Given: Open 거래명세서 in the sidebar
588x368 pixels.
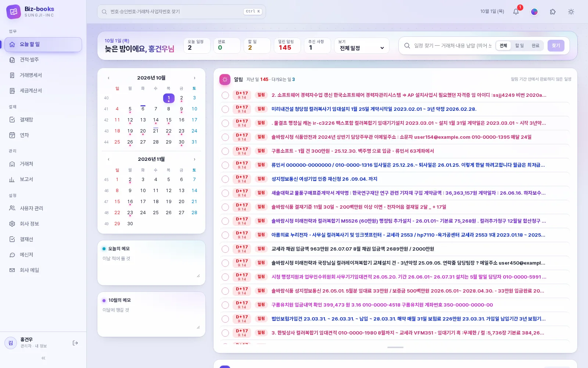Looking at the screenshot, I should tap(43, 75).
